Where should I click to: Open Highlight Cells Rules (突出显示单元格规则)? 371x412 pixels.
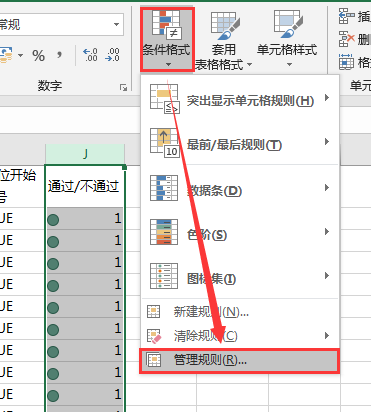240,99
